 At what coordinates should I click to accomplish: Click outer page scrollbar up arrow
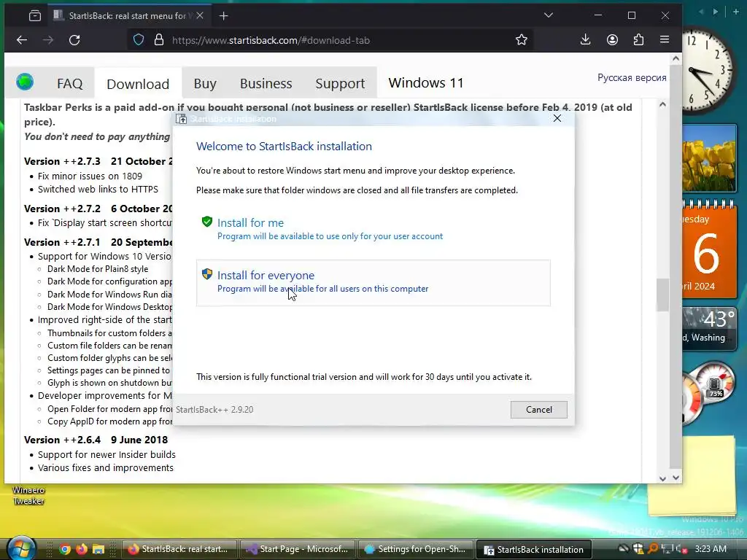click(x=676, y=58)
